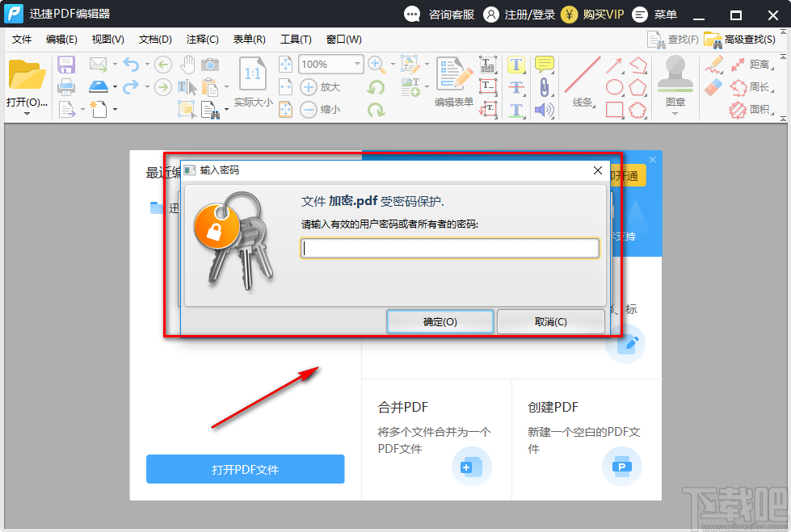This screenshot has height=532, width=791.
Task: Open the 工具(T) menu
Action: point(297,40)
